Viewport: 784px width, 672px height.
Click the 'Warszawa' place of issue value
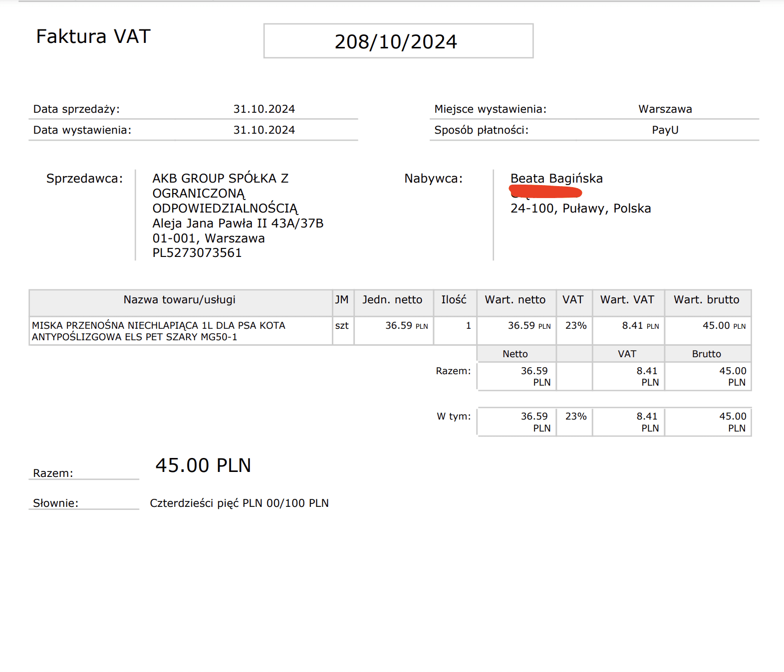[665, 109]
